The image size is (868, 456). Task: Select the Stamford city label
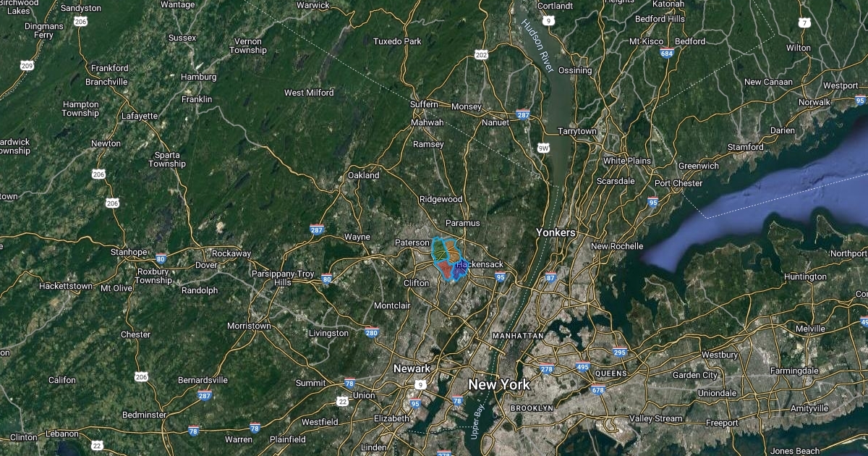click(x=745, y=147)
